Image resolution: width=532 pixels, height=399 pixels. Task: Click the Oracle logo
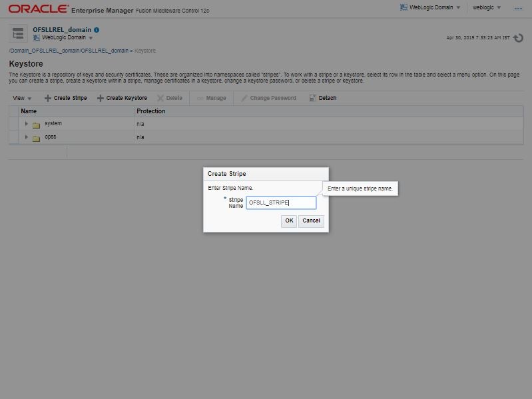pos(39,9)
